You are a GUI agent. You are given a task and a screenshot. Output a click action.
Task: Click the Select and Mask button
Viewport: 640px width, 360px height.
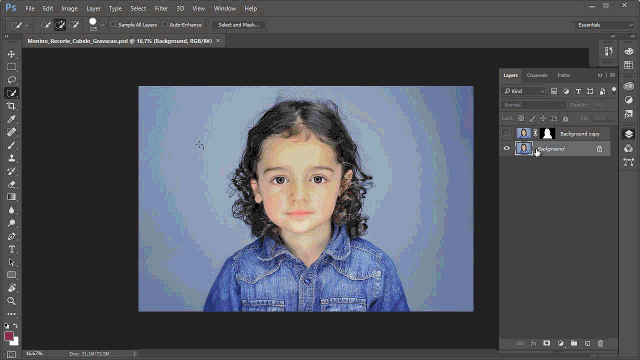238,25
